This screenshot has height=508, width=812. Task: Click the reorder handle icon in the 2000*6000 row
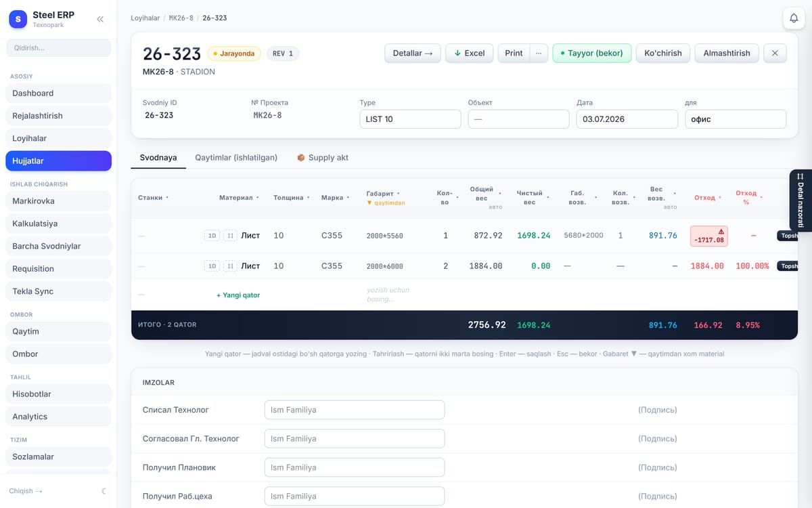tap(230, 266)
